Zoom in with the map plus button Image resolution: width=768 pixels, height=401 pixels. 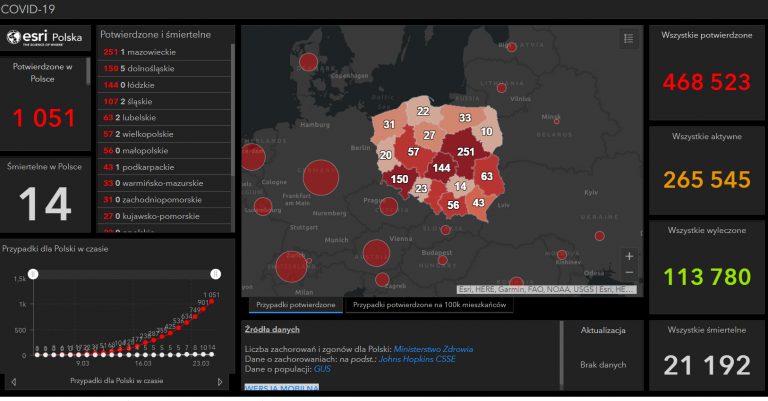629,256
